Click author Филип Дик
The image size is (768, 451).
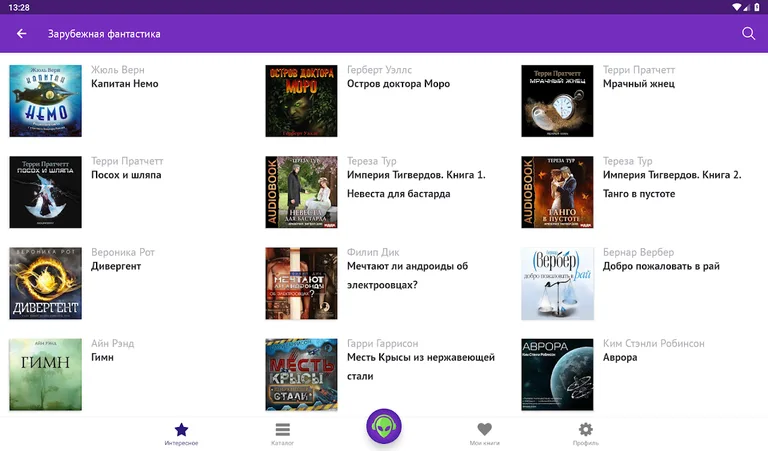(373, 252)
